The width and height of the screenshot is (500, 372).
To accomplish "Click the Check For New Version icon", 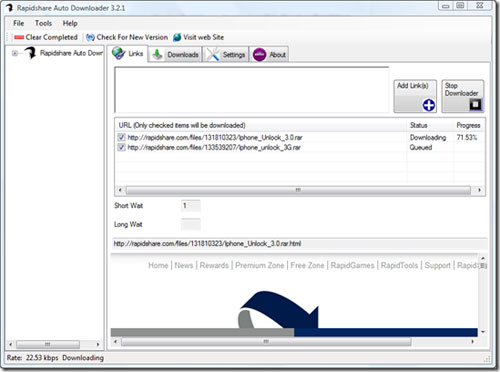I will pyautogui.click(x=90, y=37).
